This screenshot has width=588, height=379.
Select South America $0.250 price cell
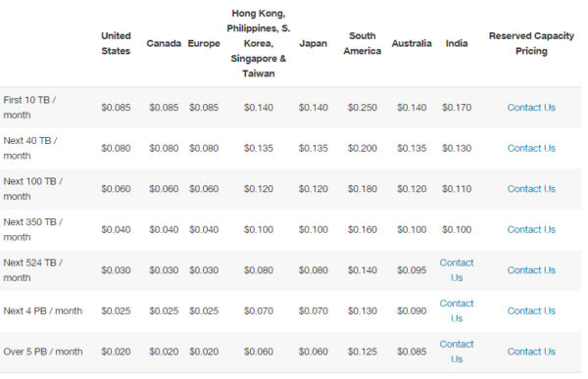[x=362, y=108]
